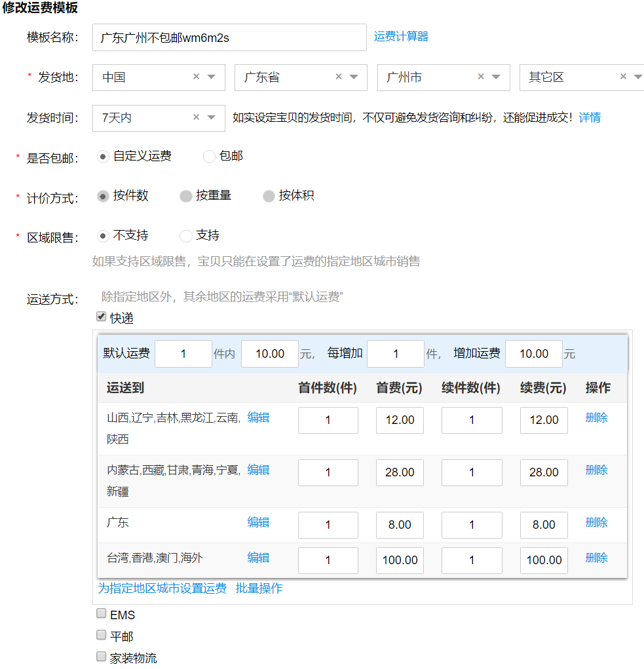Clear the 其它区 district selection (×)

[623, 77]
